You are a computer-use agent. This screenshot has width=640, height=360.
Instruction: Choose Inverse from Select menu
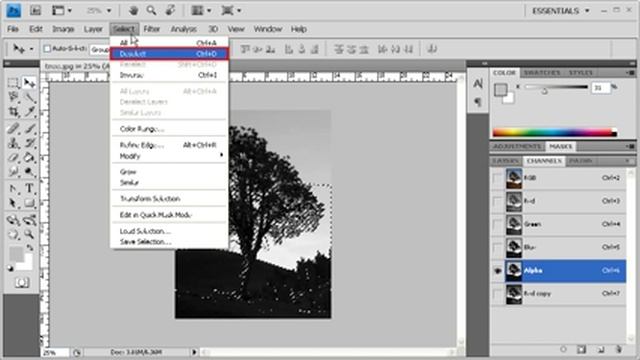[x=169, y=75]
